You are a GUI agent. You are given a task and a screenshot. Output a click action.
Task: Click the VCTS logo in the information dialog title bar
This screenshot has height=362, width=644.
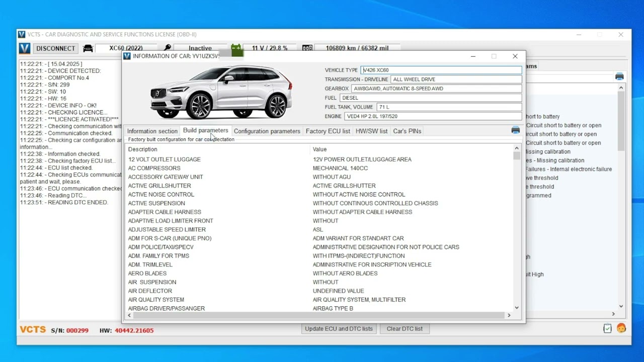pyautogui.click(x=127, y=56)
